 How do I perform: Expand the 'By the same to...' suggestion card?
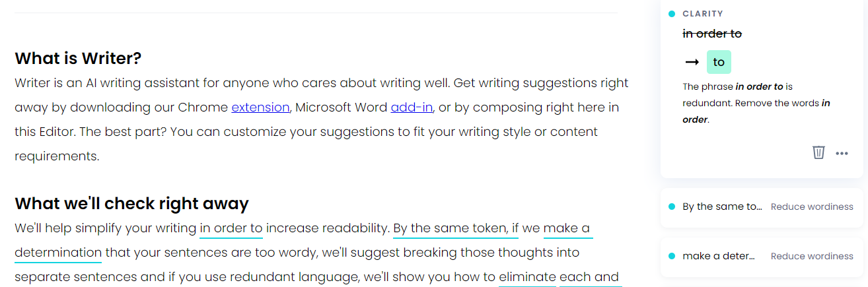tap(762, 207)
